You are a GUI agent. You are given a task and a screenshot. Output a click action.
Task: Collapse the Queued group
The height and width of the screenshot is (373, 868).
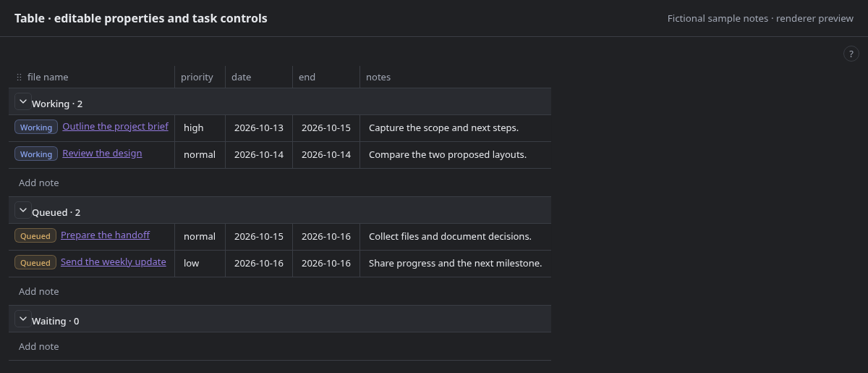[x=22, y=211]
